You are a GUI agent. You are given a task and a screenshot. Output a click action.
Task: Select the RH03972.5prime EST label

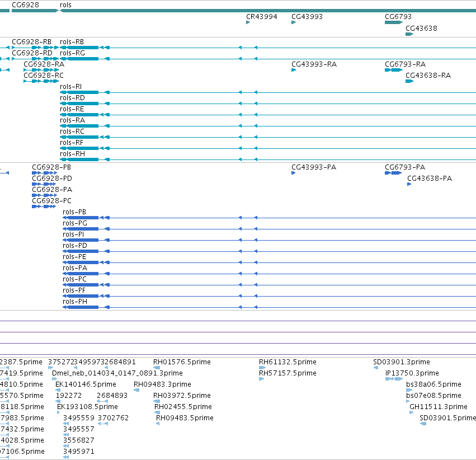click(182, 396)
